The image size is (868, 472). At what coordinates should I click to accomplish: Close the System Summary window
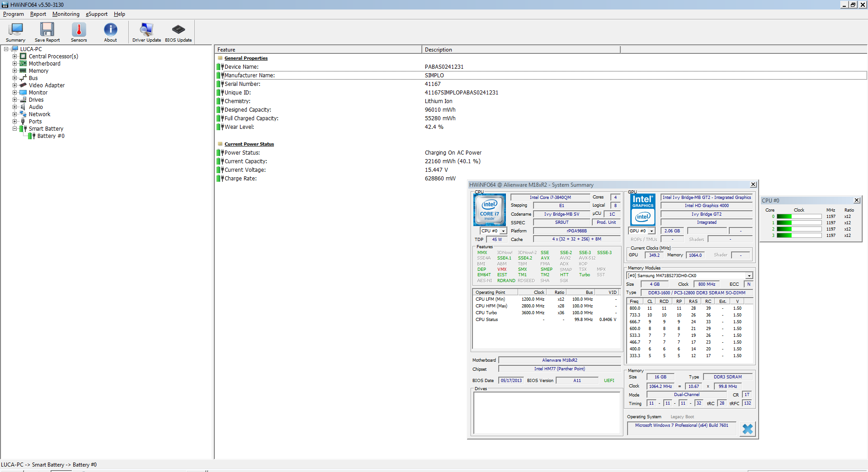(x=753, y=184)
